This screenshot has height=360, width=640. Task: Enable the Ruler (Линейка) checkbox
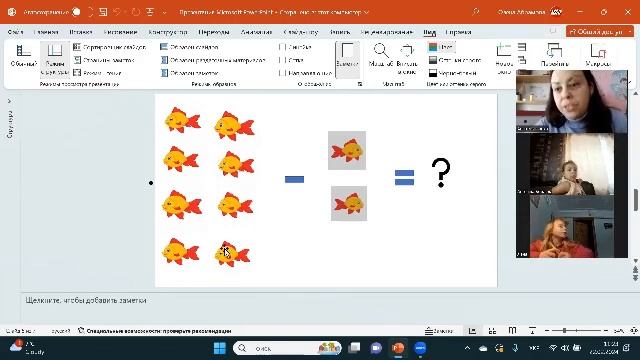point(282,47)
